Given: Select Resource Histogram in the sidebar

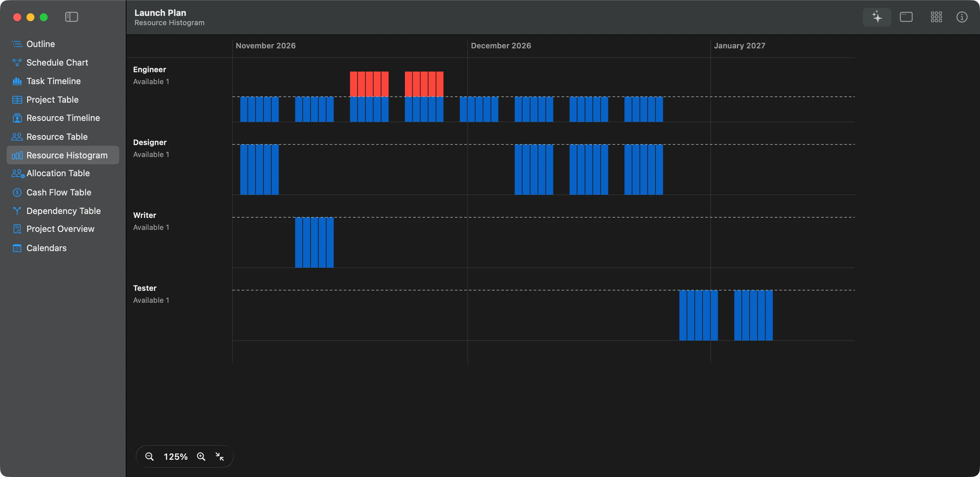Looking at the screenshot, I should pyautogui.click(x=63, y=155).
